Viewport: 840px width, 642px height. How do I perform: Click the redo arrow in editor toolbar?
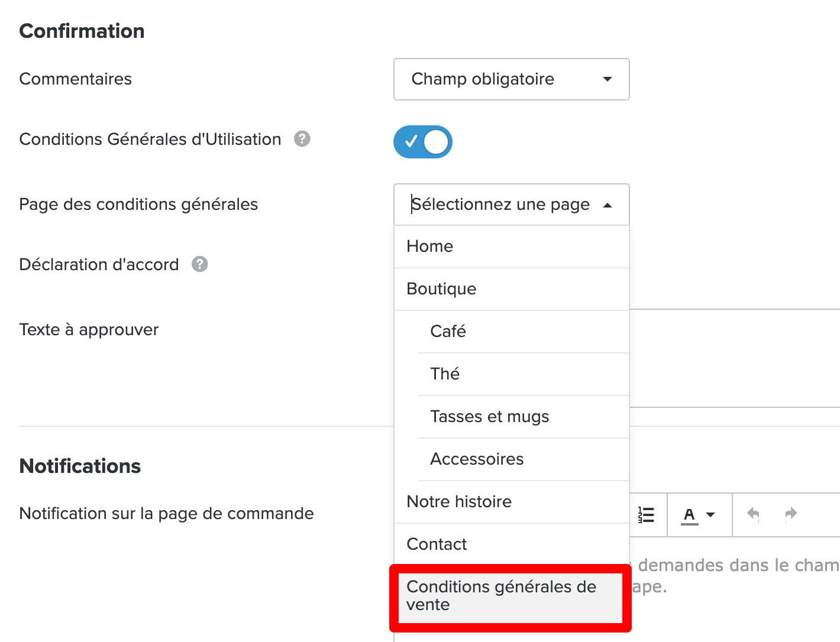[791, 514]
